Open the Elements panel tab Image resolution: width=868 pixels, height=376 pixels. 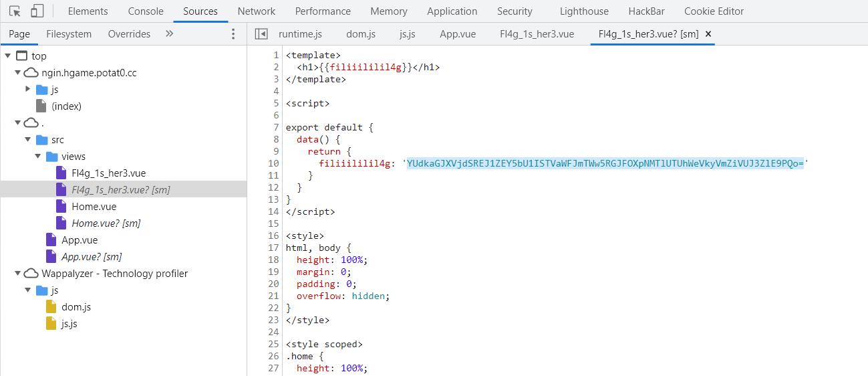88,11
